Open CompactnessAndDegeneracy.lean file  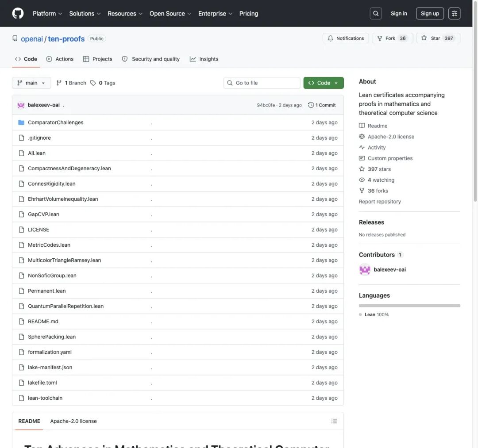coord(69,168)
